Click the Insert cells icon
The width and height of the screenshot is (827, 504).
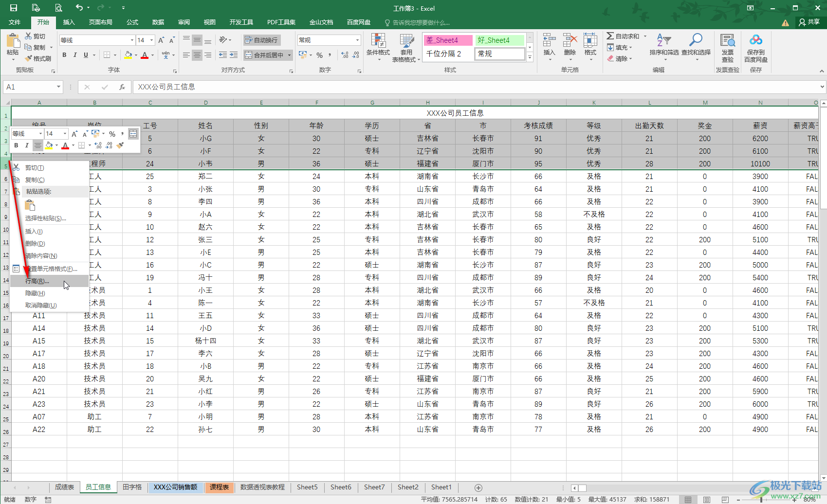[550, 41]
